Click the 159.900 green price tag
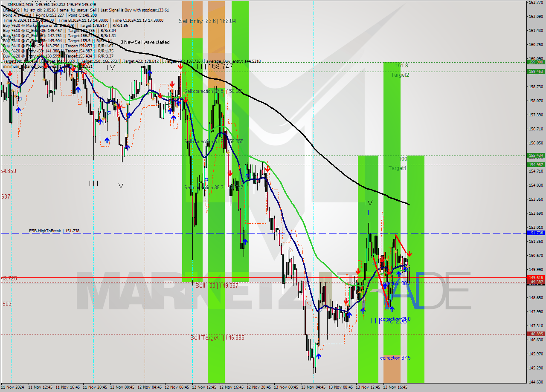The height and width of the screenshot is (392, 546). pos(536,62)
